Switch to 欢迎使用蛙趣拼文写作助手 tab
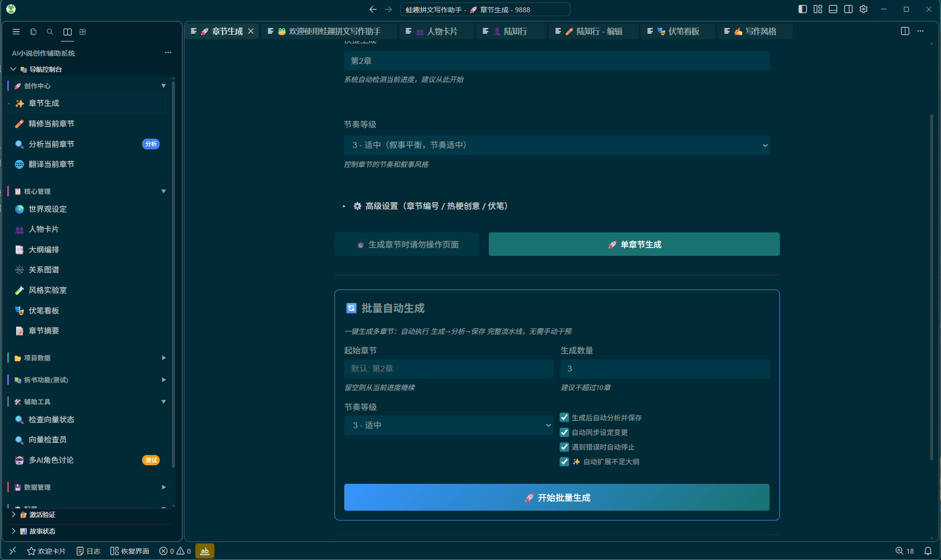Image resolution: width=941 pixels, height=560 pixels. [330, 31]
